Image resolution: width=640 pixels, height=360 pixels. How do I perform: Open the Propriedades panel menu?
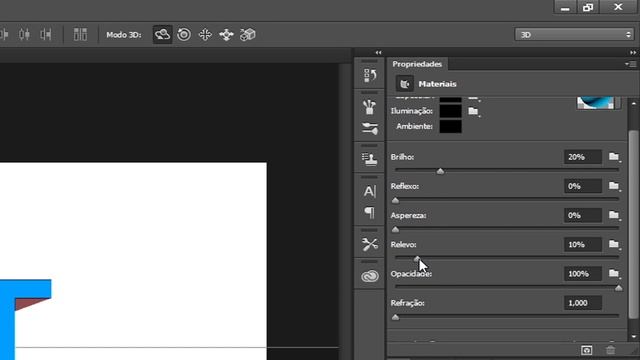pos(631,64)
